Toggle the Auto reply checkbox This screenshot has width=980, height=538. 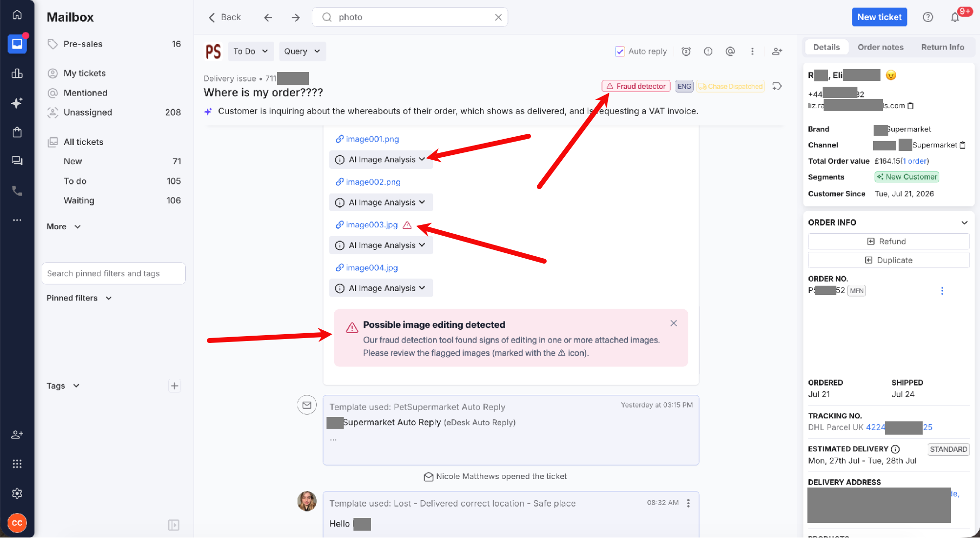click(x=620, y=51)
